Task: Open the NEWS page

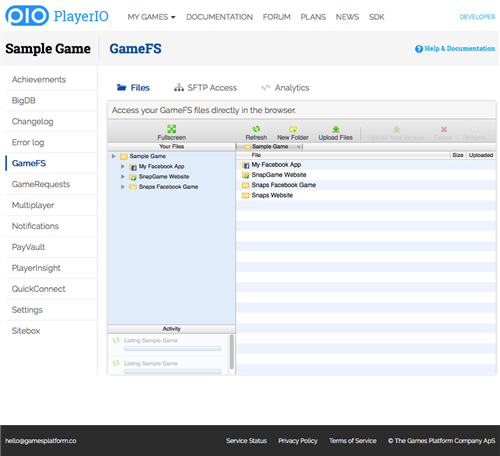Action: 347,17
